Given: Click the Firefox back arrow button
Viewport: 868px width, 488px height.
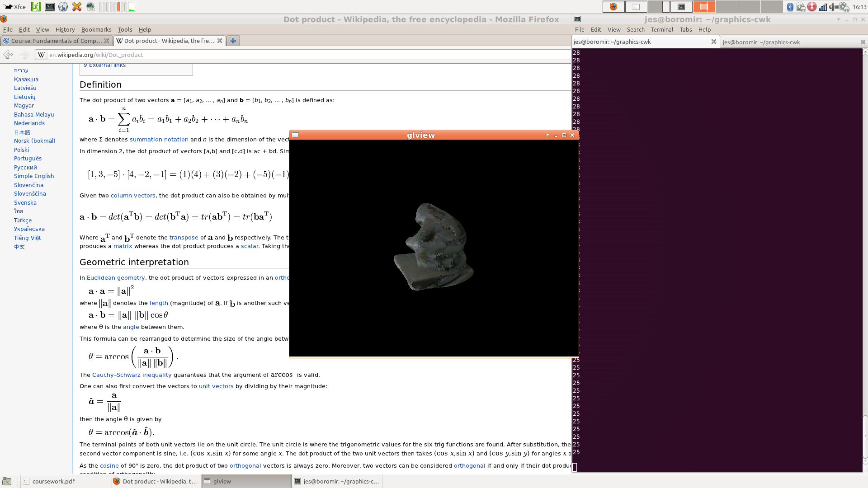Looking at the screenshot, I should pos(8,55).
